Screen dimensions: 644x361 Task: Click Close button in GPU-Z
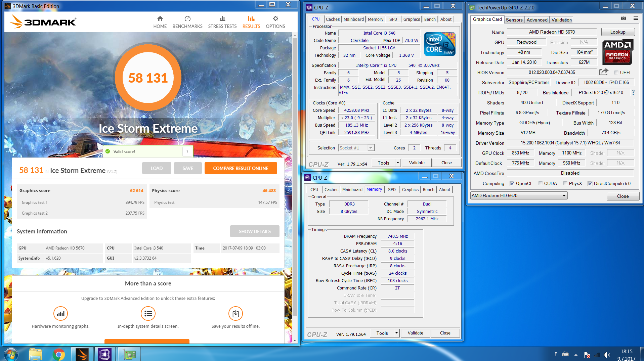622,196
